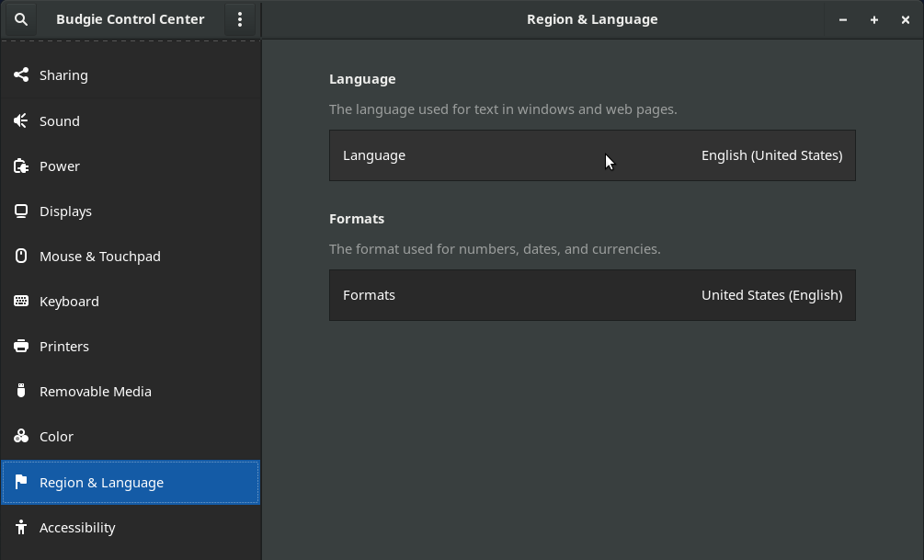The image size is (924, 560).
Task: Minimize the Control Center window
Action: pos(843,19)
